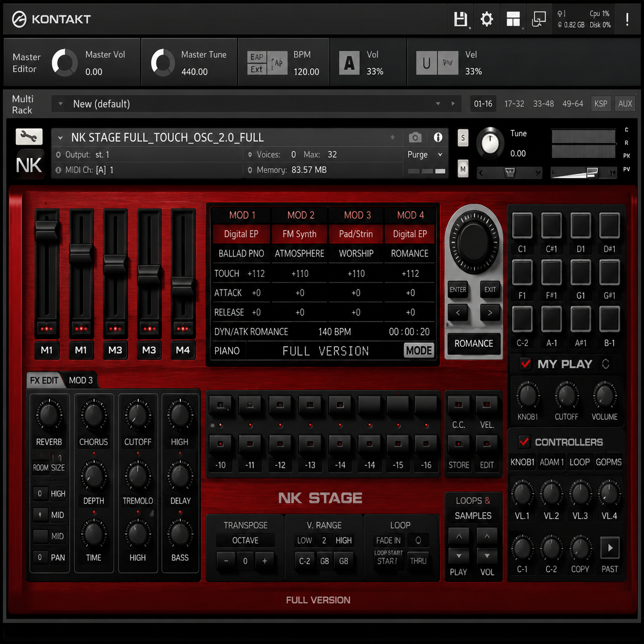
Task: Click the STORE button
Action: pos(459,465)
